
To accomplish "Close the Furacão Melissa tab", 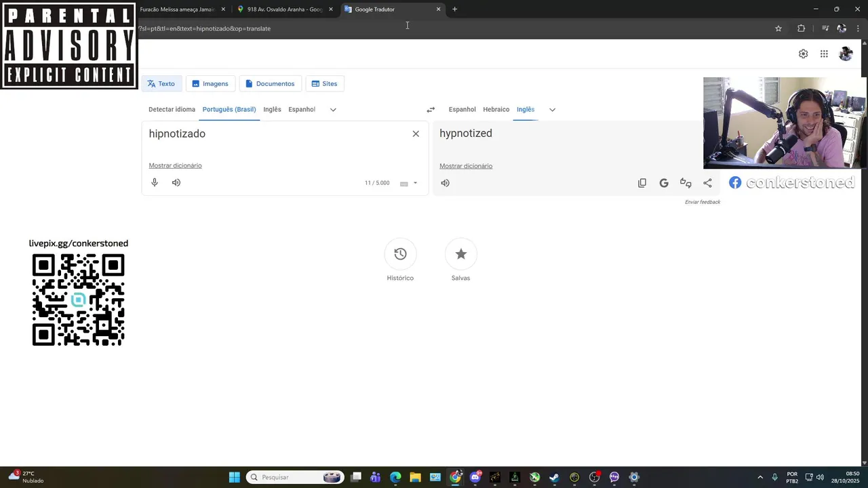I will pyautogui.click(x=223, y=9).
